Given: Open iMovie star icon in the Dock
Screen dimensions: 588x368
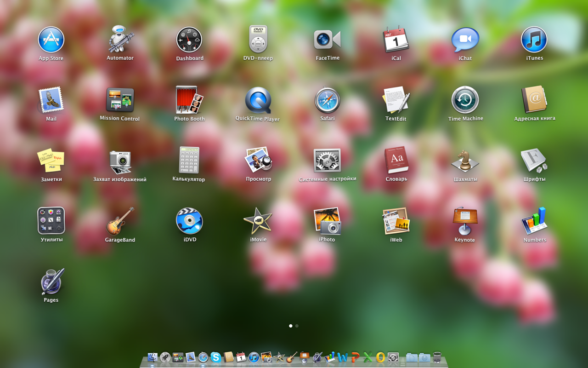Looking at the screenshot, I should click(279, 357).
